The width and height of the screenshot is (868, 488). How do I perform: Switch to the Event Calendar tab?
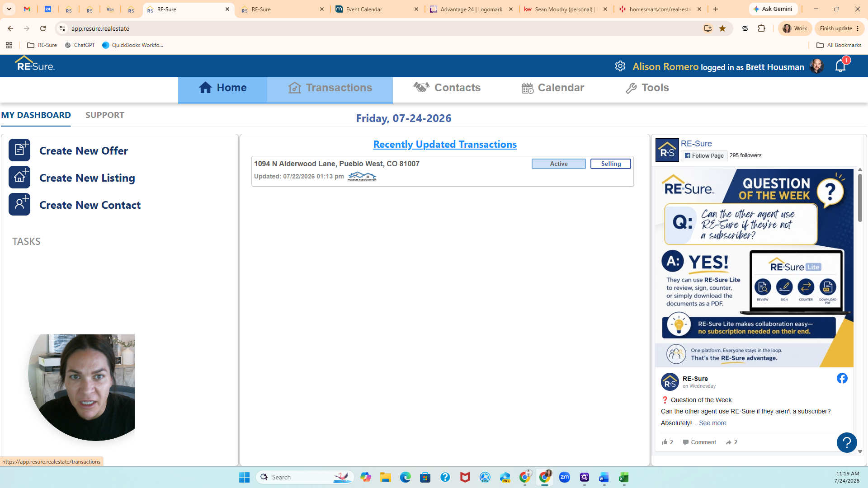377,9
